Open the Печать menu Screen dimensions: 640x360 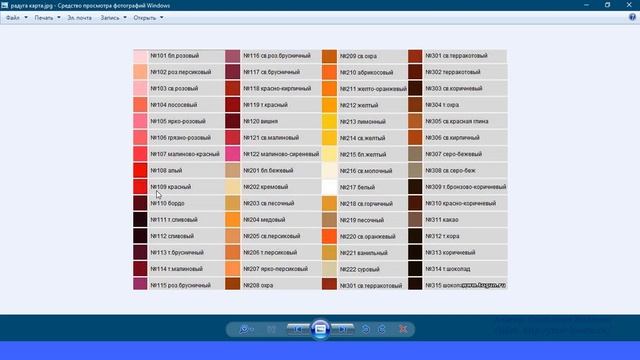[x=47, y=18]
